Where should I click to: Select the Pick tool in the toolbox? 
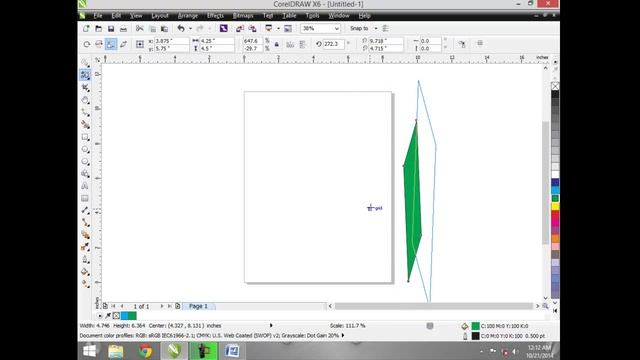point(85,62)
